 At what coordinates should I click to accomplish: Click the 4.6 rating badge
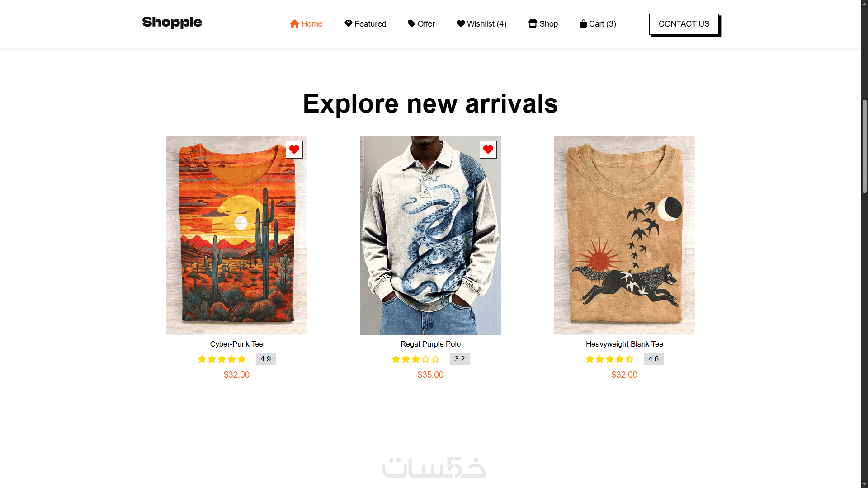[653, 359]
